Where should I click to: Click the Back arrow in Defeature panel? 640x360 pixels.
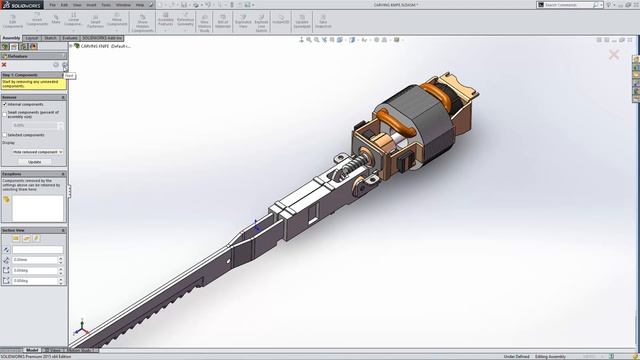pyautogui.click(x=56, y=65)
